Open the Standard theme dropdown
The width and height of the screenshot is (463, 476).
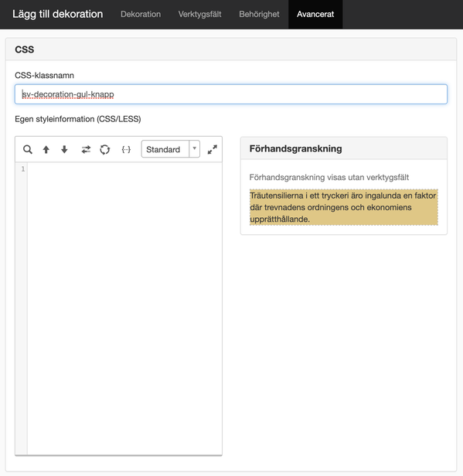tap(171, 149)
